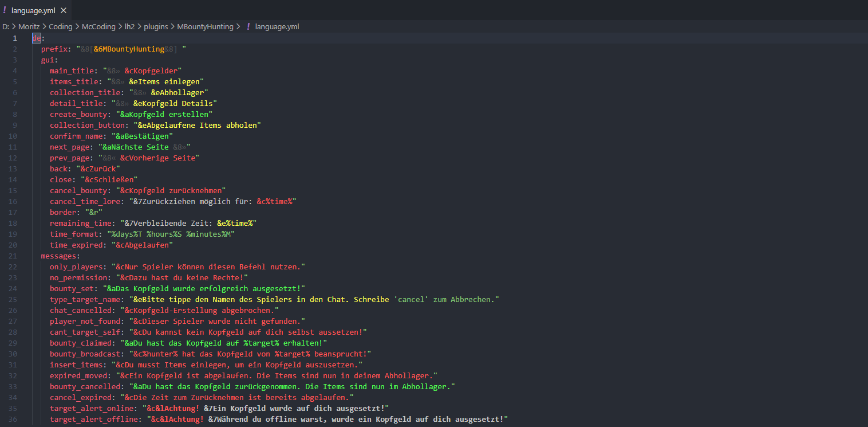Click the '&cSchließen' string value
The width and height of the screenshot is (868, 427).
pyautogui.click(x=109, y=179)
